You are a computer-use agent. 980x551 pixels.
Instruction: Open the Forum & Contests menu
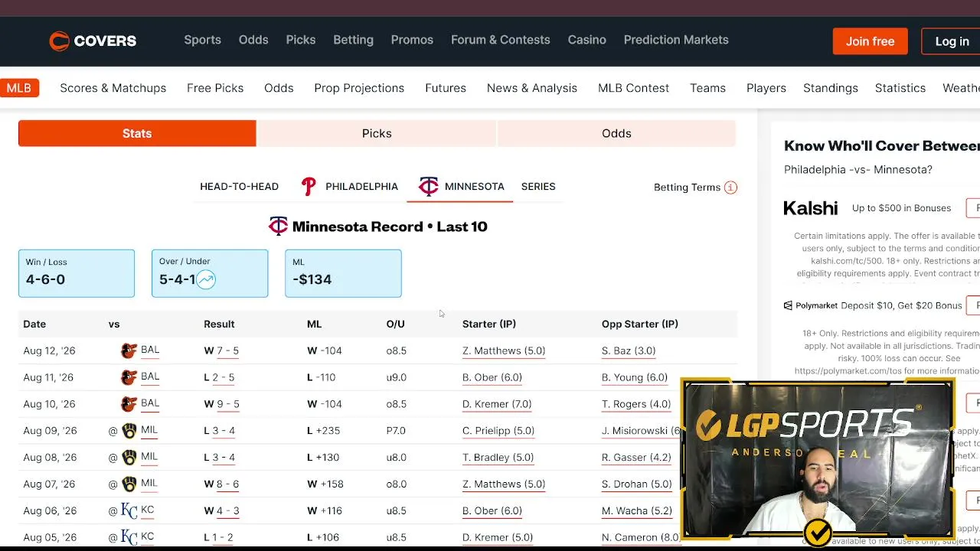pos(501,40)
